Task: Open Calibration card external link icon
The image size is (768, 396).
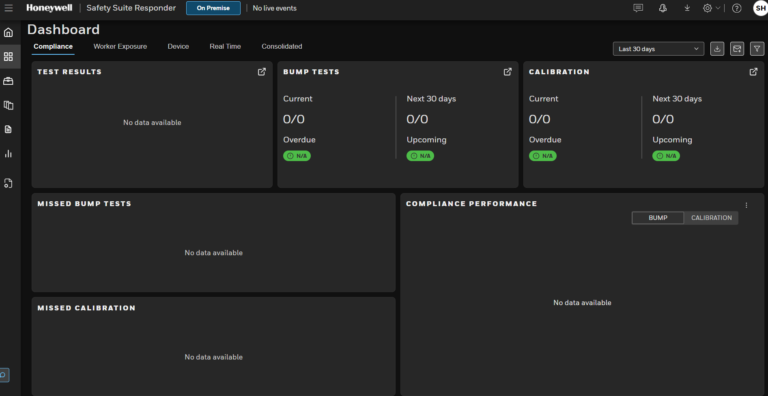Action: click(754, 72)
